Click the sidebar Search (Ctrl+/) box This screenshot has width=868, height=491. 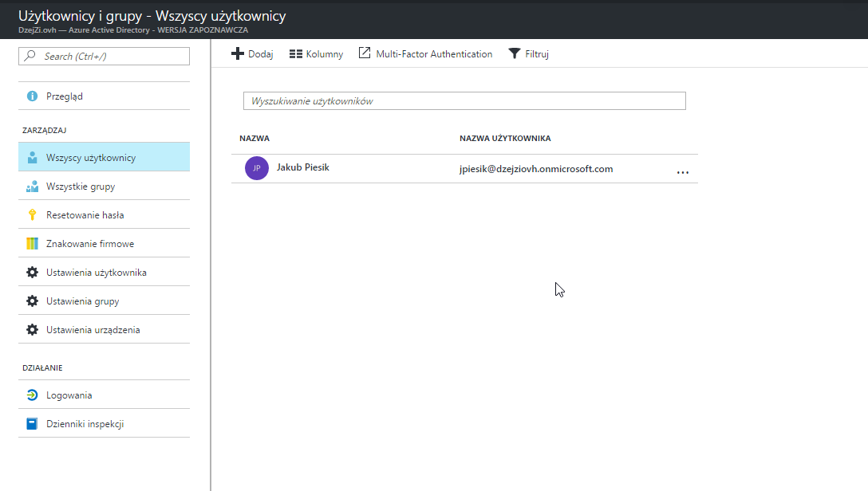pos(104,57)
